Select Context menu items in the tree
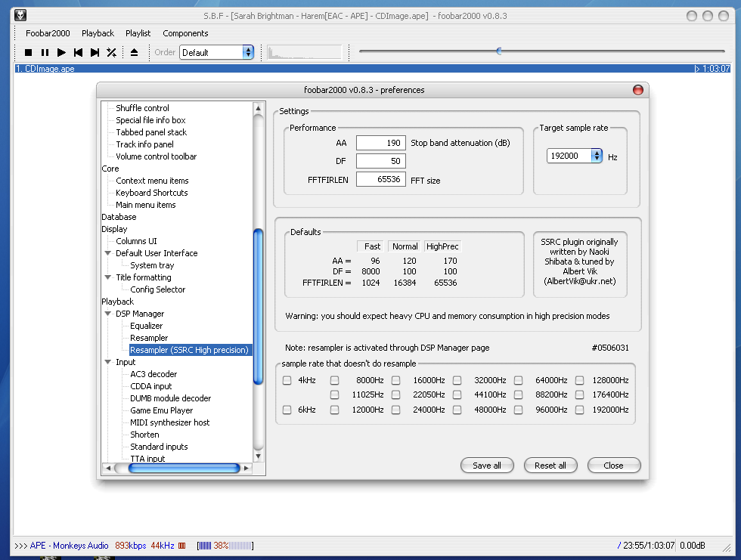Image resolution: width=741 pixels, height=560 pixels. point(152,181)
